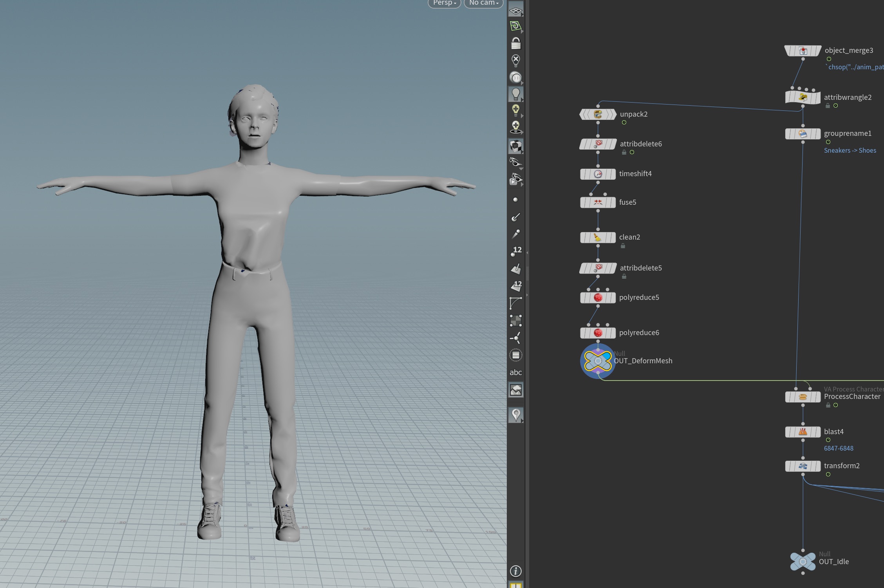
Task: Select the polyreduce5 red sphere icon
Action: tap(598, 298)
